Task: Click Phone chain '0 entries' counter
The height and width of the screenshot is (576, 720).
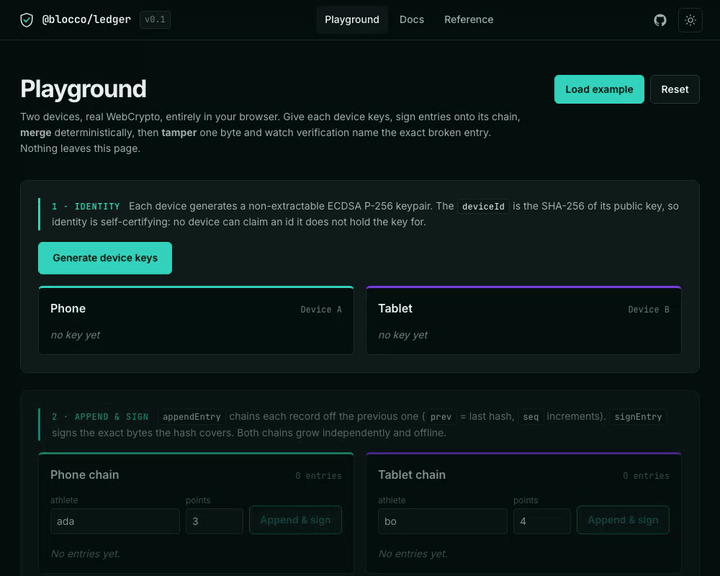Action: point(318,475)
